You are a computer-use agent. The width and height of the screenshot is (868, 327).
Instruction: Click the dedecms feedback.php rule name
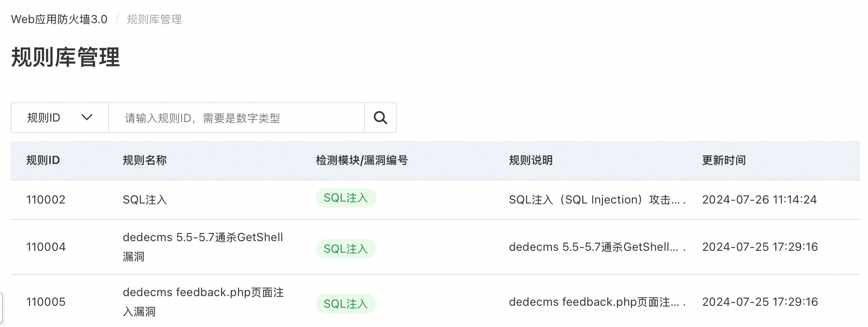[x=203, y=302]
